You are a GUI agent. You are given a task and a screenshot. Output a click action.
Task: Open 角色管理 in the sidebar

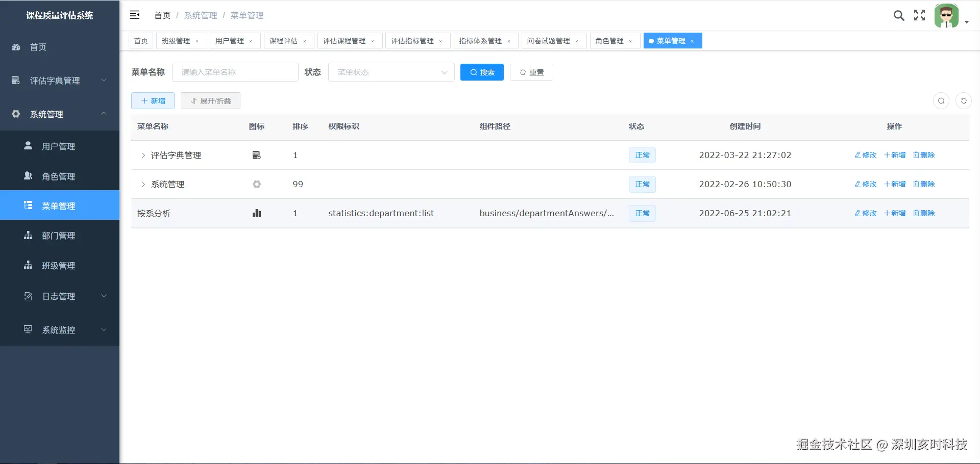pyautogui.click(x=60, y=176)
